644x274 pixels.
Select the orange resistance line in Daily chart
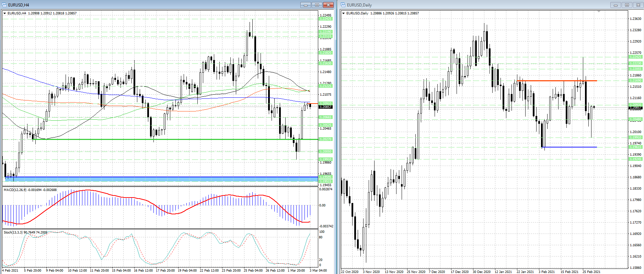click(x=557, y=81)
